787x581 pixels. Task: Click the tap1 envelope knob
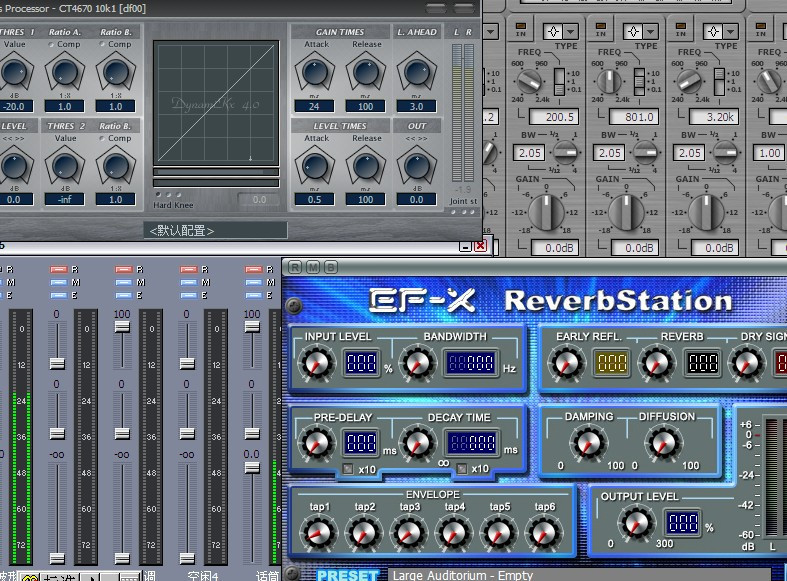click(x=318, y=532)
